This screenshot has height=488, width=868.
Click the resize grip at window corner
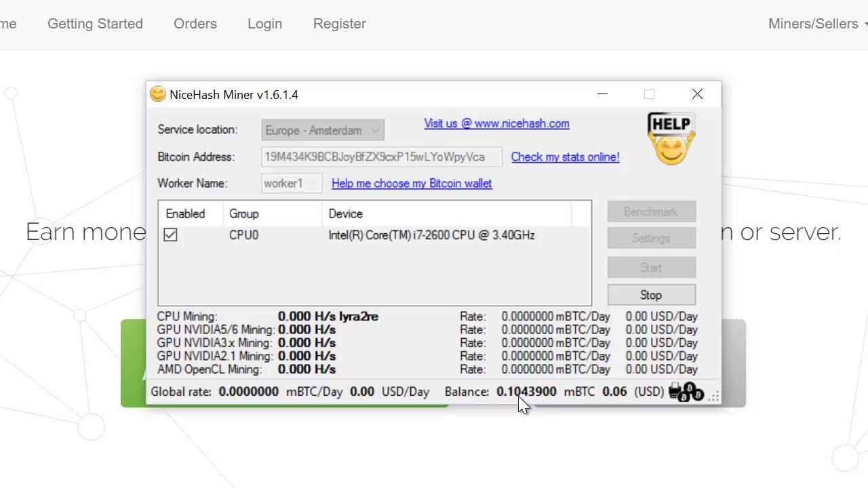coord(713,398)
